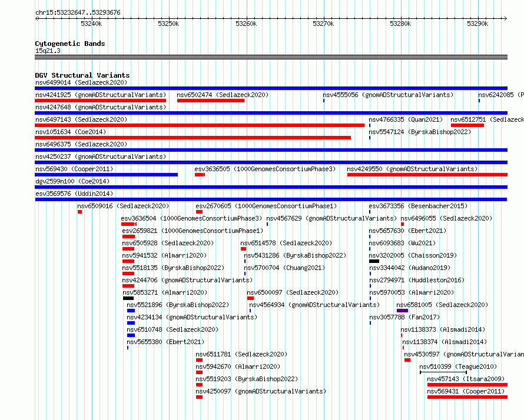Open nsv4247648 (gnomADStructuralVariants) label
524x420 pixels.
point(101,107)
